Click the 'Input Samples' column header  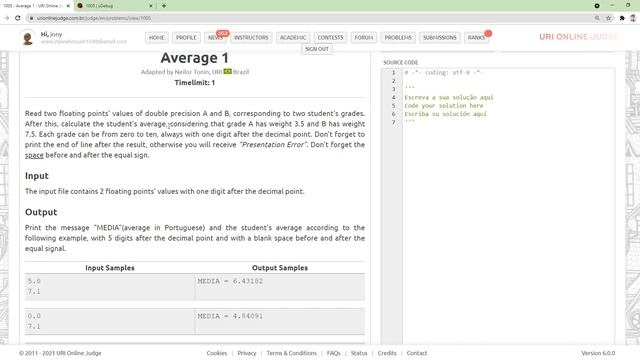point(110,268)
